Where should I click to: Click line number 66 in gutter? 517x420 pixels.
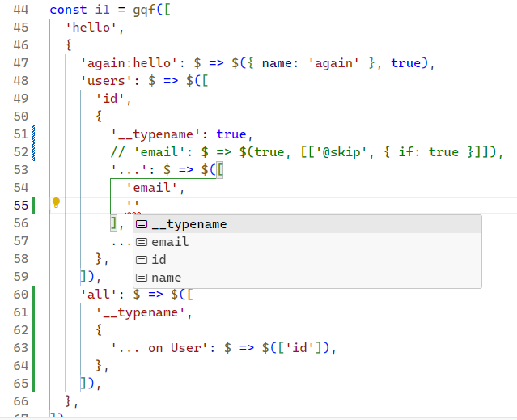point(21,401)
